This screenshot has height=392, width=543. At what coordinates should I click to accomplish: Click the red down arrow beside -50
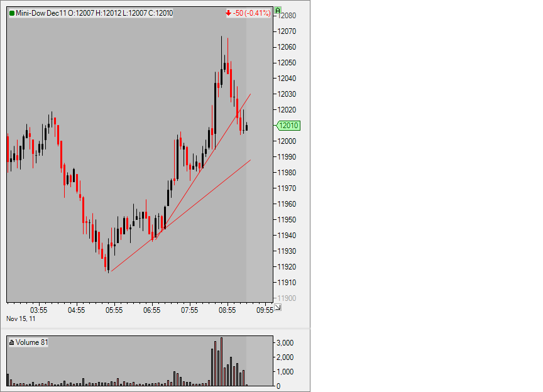coord(229,13)
